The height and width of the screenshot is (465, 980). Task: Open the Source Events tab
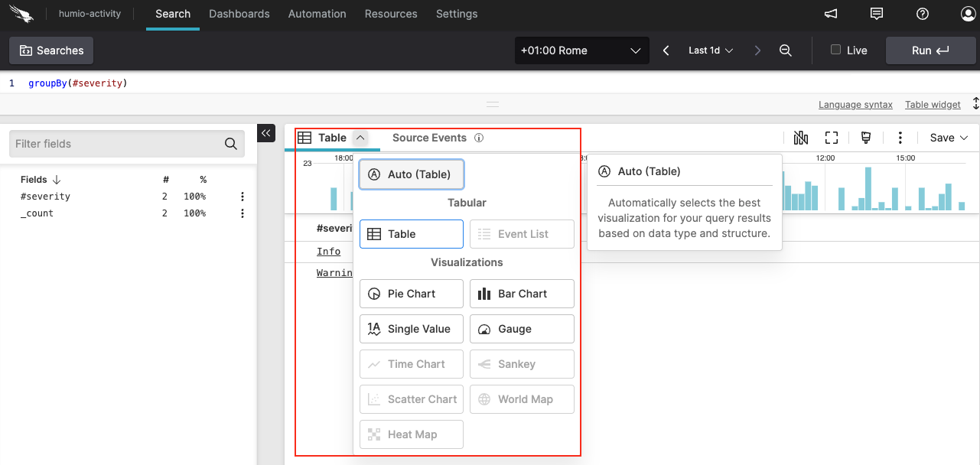(x=429, y=138)
